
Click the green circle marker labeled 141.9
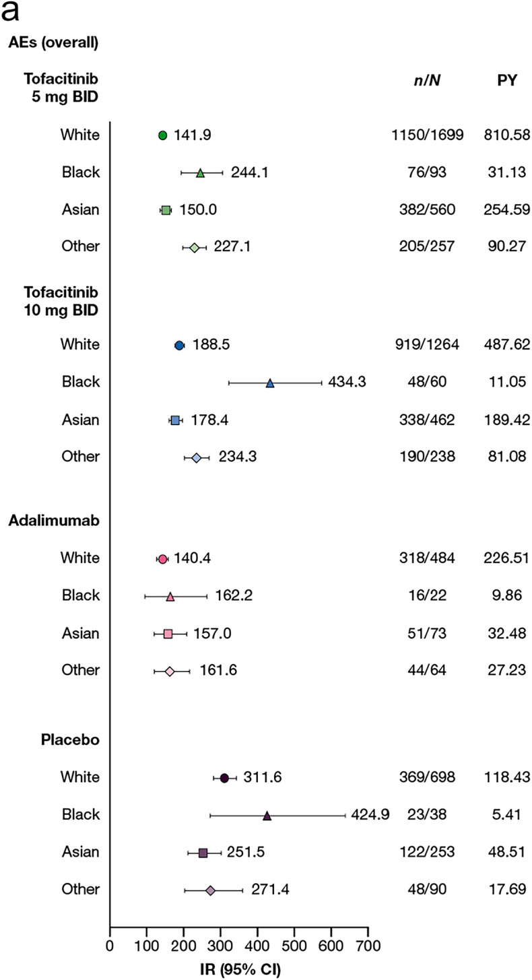tap(162, 135)
